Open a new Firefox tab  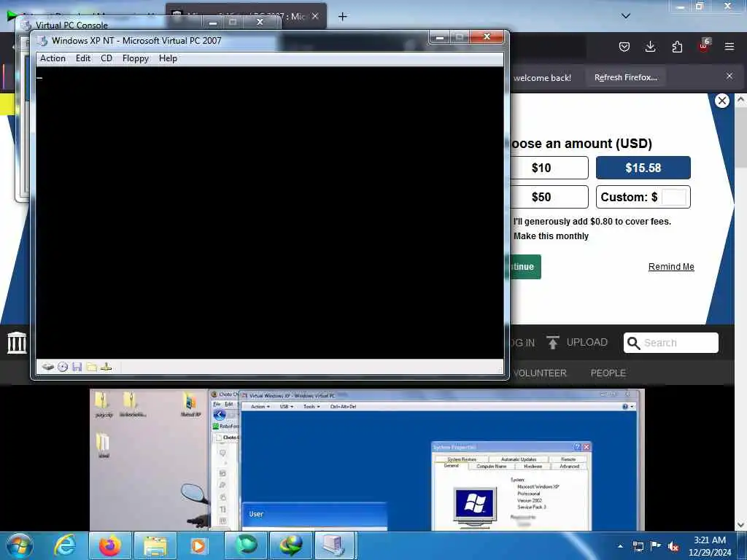[342, 17]
